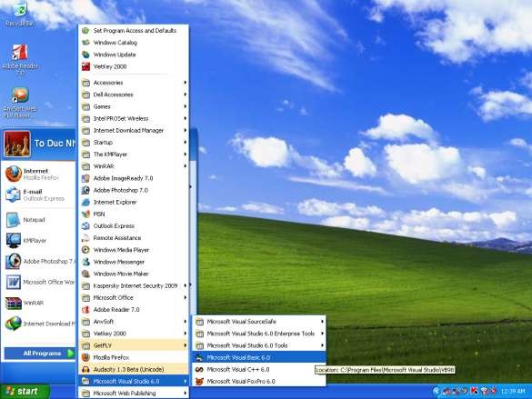Expand the Accessories submenu arrow

[x=186, y=83]
